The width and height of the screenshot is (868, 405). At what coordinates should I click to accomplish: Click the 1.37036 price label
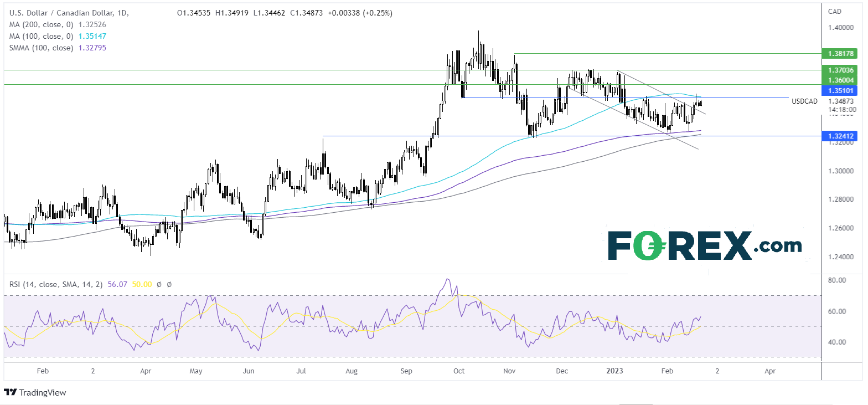pyautogui.click(x=840, y=70)
